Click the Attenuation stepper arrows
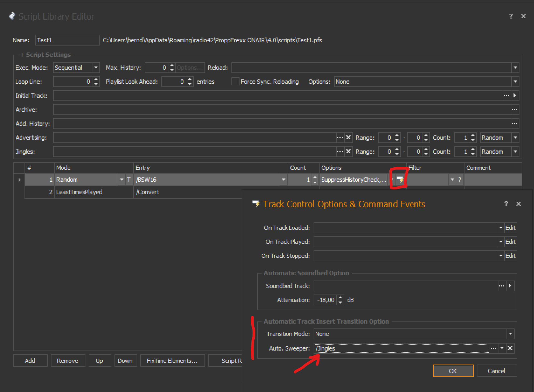Image resolution: width=534 pixels, height=392 pixels. 340,300
